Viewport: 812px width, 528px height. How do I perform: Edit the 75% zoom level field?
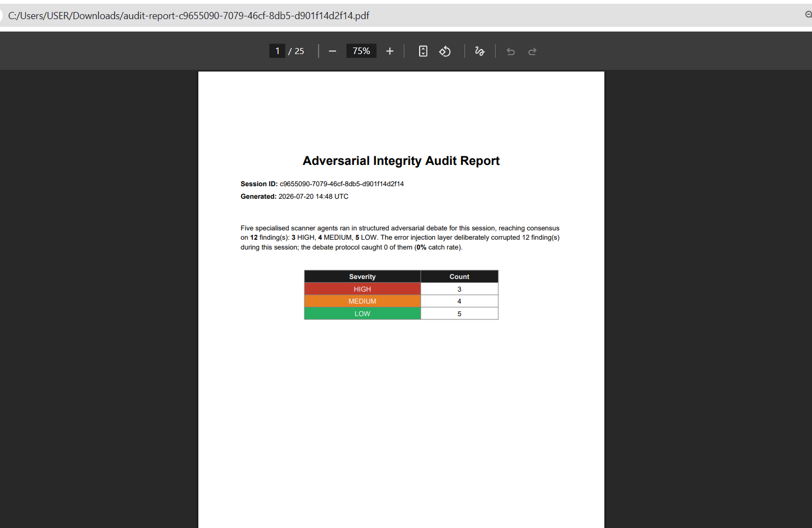click(361, 51)
